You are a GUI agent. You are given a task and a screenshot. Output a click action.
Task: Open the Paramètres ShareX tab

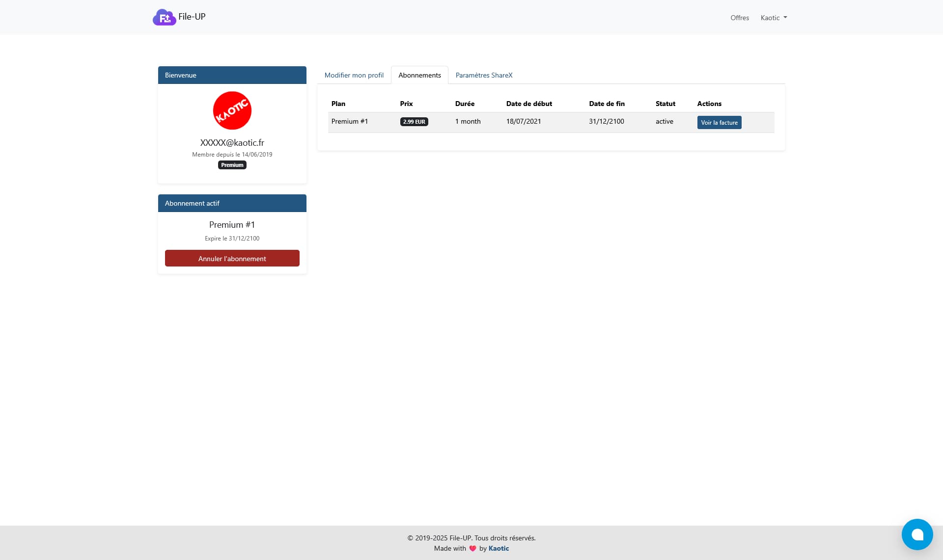(x=484, y=75)
